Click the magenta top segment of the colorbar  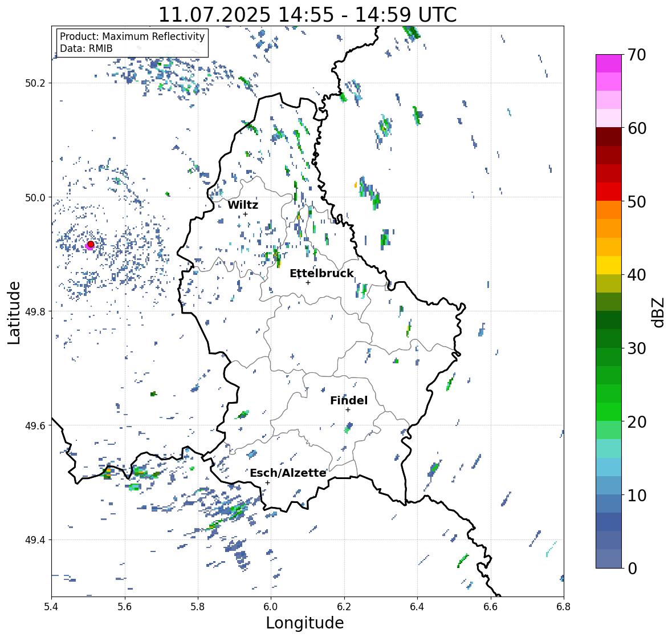(x=609, y=63)
